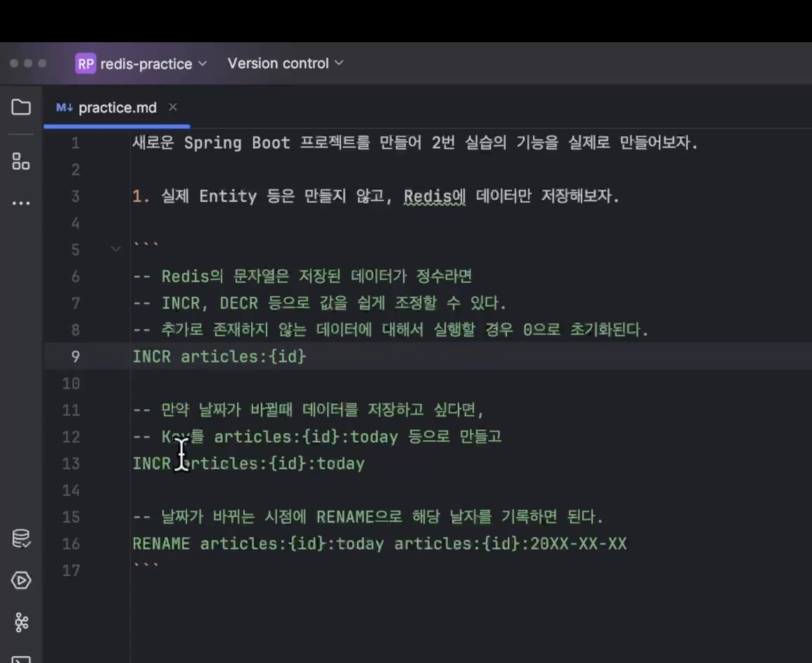
Task: Click line number 13 in the gutter
Action: coord(71,464)
